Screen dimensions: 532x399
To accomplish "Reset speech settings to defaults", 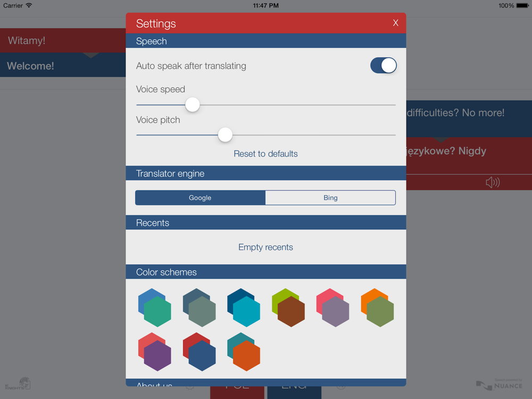I will (265, 154).
